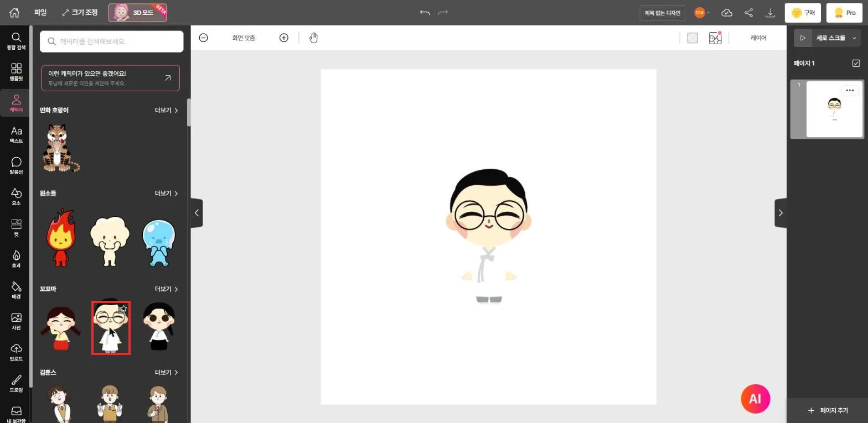Expand 더보기 for 민화 호랑이
Viewport: 868px width, 423px height.
click(x=166, y=110)
